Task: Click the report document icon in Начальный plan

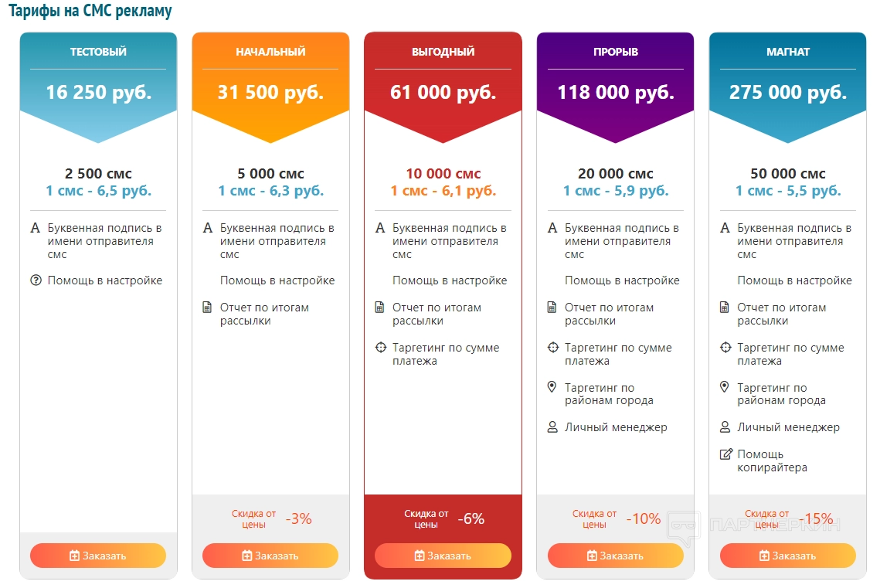Action: (207, 308)
